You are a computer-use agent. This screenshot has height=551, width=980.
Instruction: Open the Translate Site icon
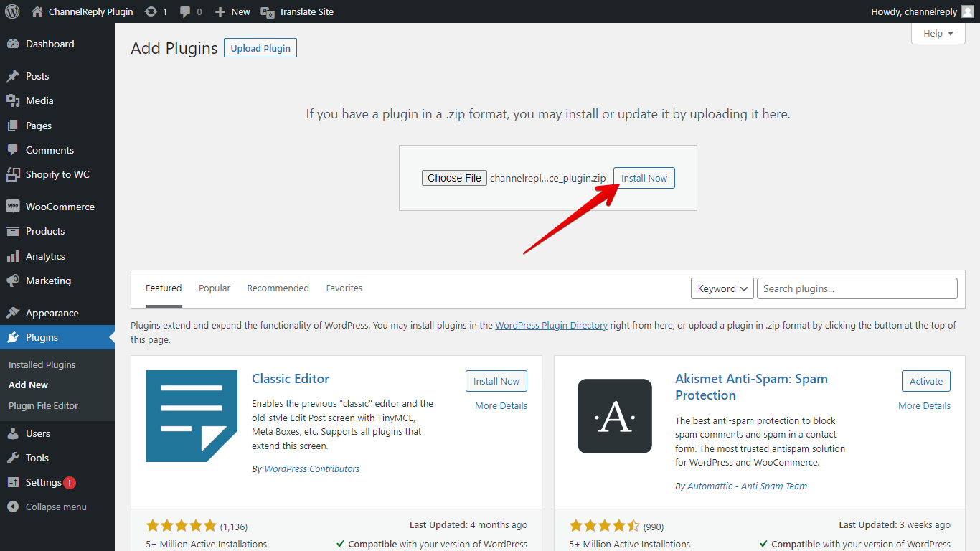pyautogui.click(x=267, y=11)
